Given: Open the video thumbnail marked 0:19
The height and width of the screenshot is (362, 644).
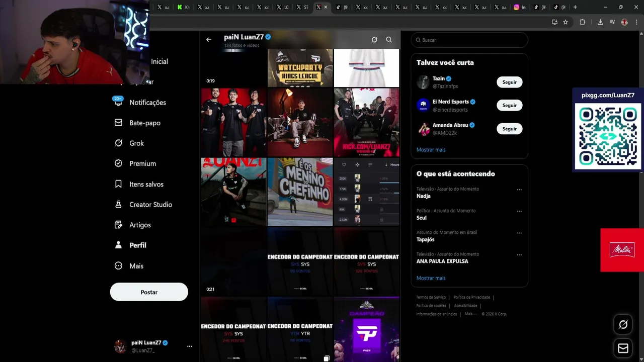Looking at the screenshot, I should point(233,68).
